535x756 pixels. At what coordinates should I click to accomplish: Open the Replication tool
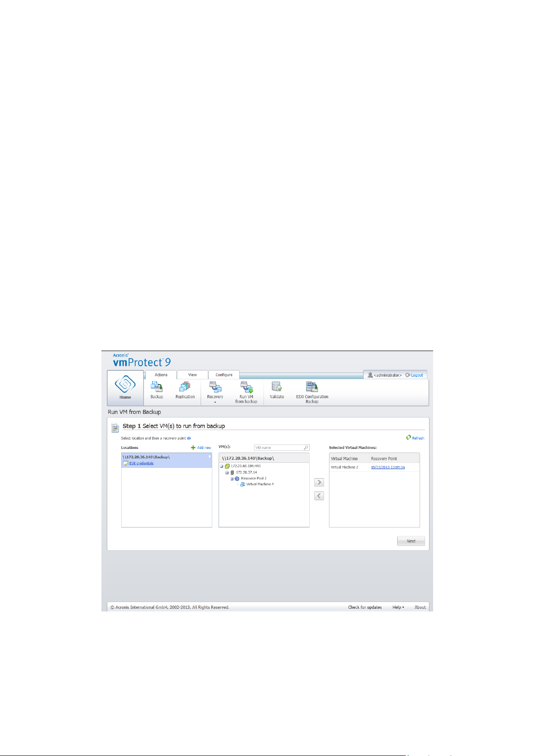[x=185, y=390]
